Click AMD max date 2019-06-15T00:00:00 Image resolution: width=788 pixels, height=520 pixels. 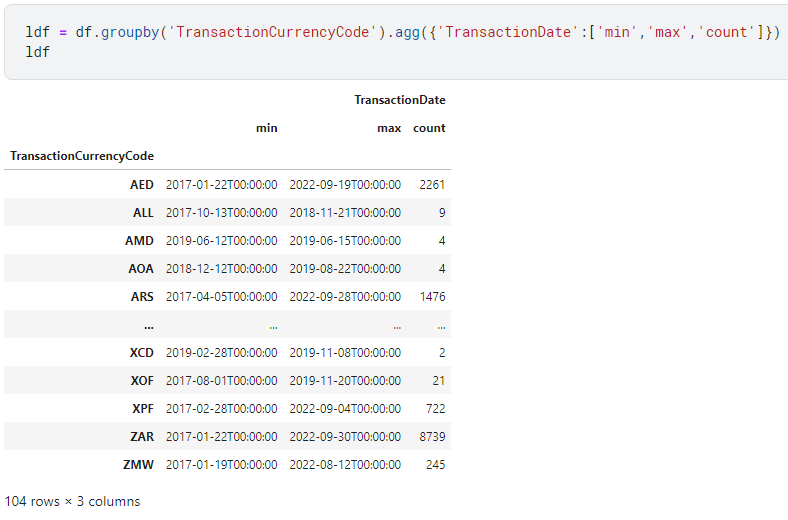click(345, 241)
